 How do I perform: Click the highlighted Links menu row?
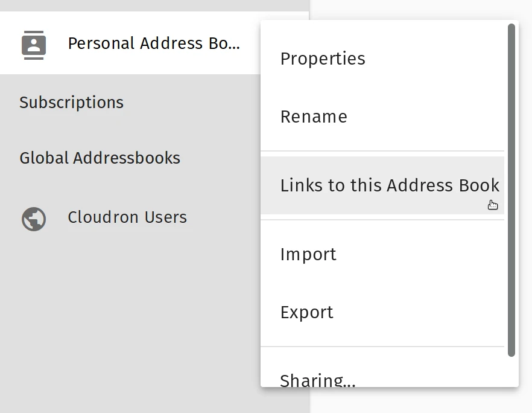click(389, 185)
